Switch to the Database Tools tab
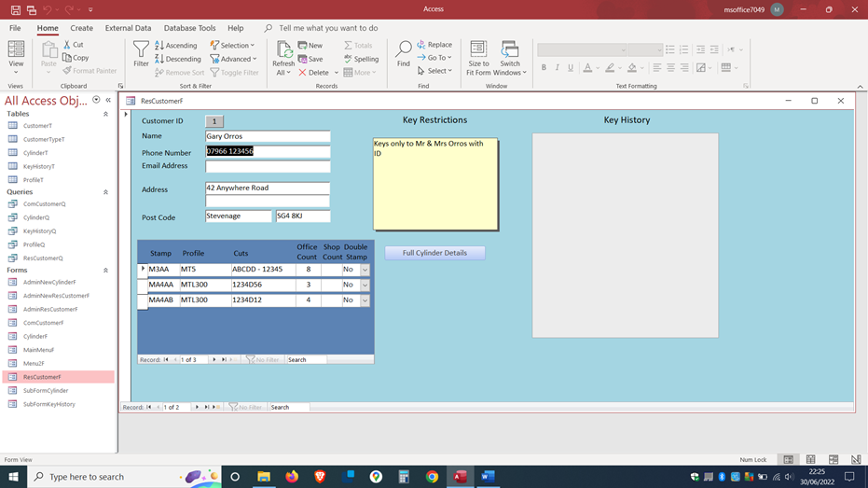This screenshot has width=868, height=488. [x=189, y=28]
